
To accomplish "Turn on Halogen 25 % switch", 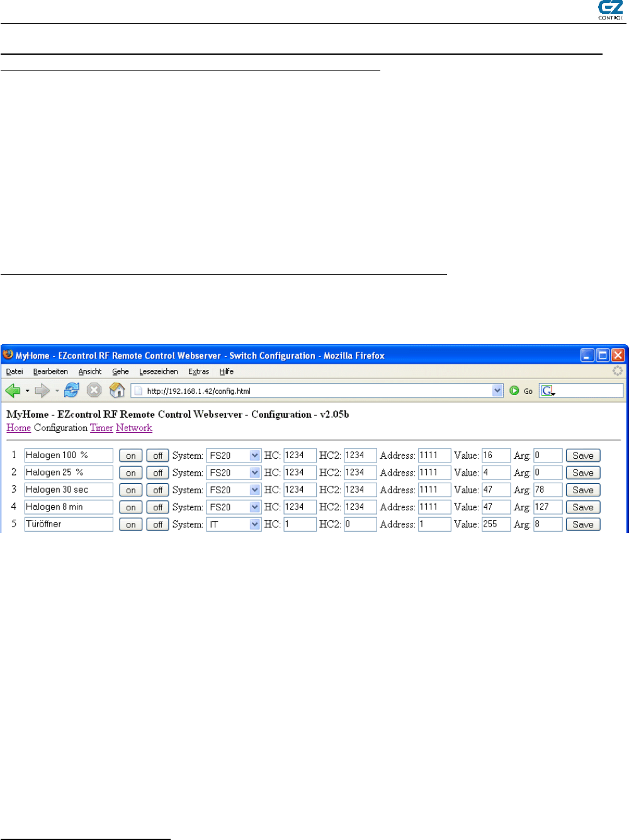I will (x=131, y=473).
